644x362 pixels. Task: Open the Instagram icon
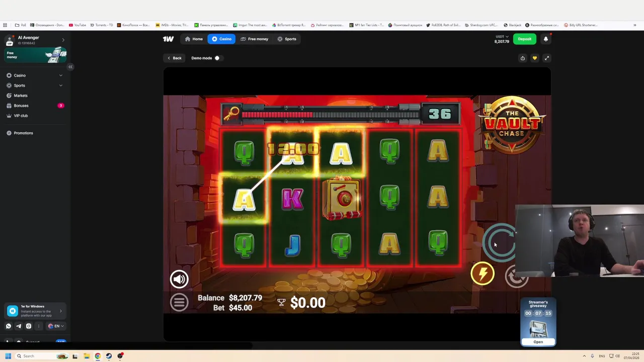pyautogui.click(x=29, y=326)
